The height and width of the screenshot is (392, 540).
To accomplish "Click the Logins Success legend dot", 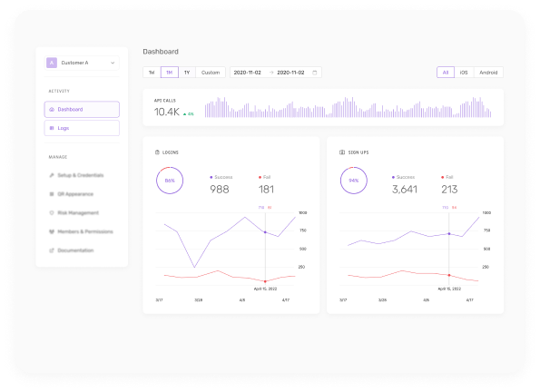I will 211,177.
